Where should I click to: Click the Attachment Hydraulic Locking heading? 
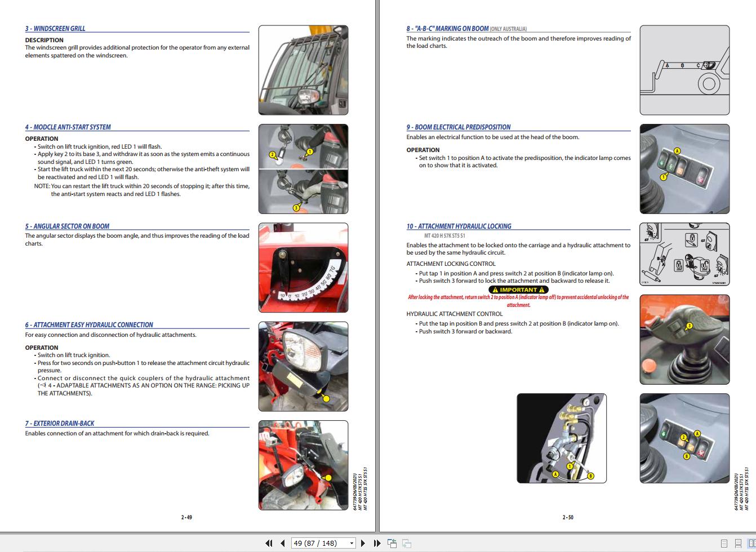pyautogui.click(x=459, y=226)
